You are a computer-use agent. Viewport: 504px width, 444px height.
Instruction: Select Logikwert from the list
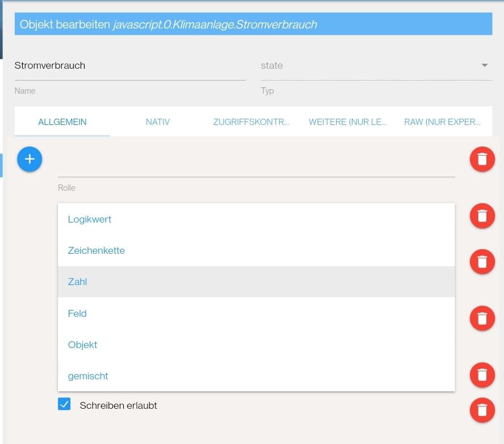coord(256,219)
